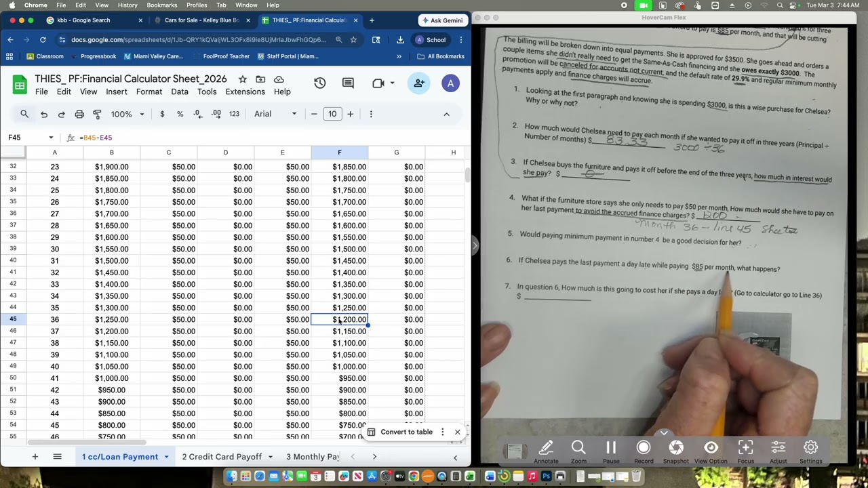
Task: Redo the last spreadsheet action
Action: click(x=62, y=114)
